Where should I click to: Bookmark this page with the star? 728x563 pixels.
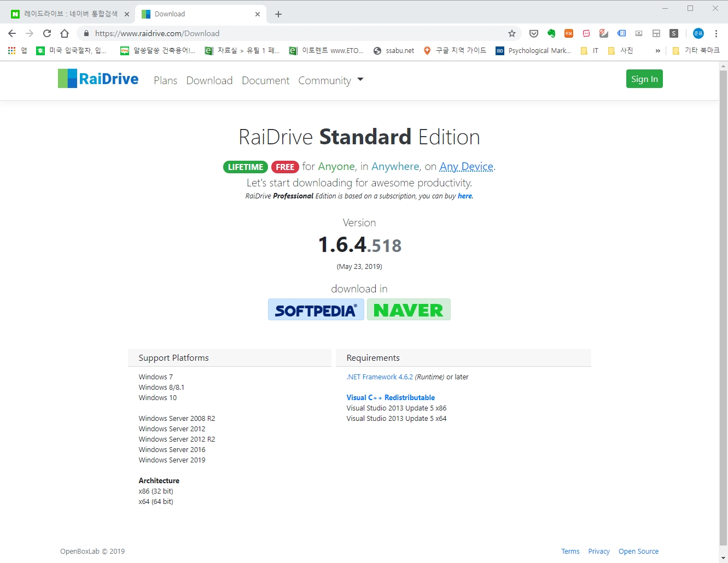point(512,33)
